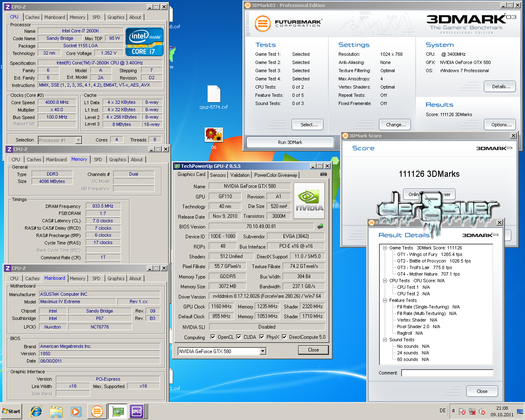Click Close button in Result Details
The width and height of the screenshot is (525, 420).
pyautogui.click(x=482, y=391)
